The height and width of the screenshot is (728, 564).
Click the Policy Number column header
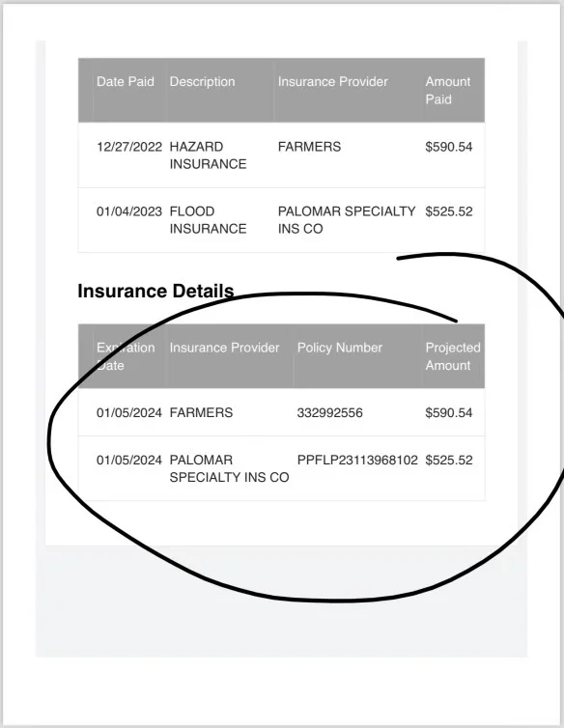(340, 348)
